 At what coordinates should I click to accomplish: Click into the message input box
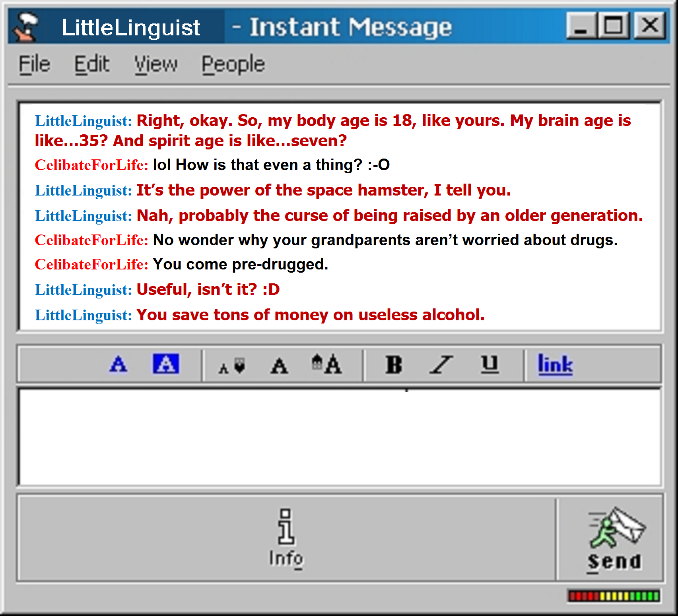(340, 437)
